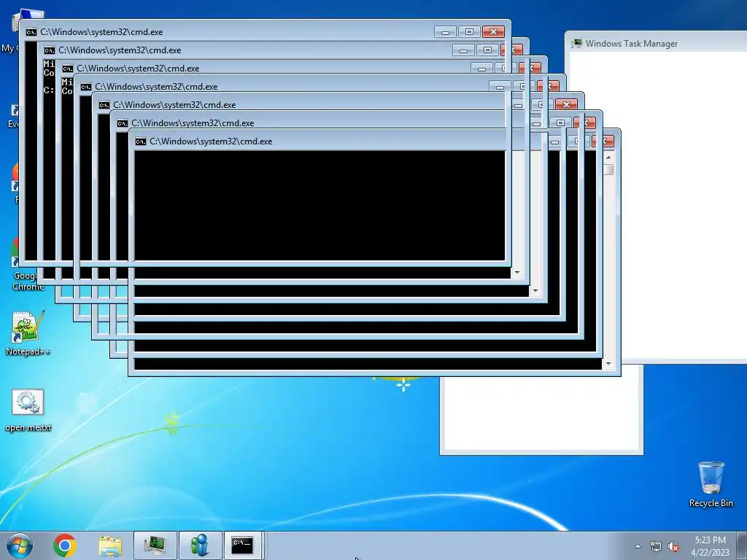747x560 pixels.
Task: Select the Google Chrome desktop shortcut
Action: 28,264
